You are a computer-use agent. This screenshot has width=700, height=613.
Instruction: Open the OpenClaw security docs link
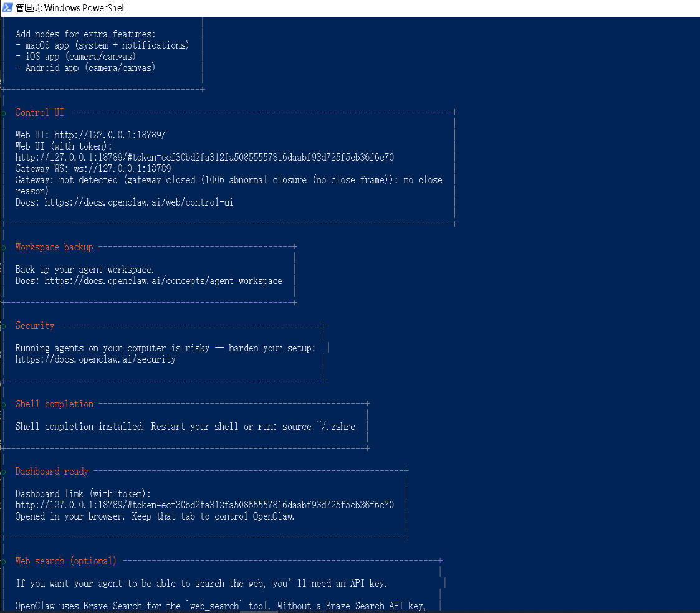coord(95,359)
